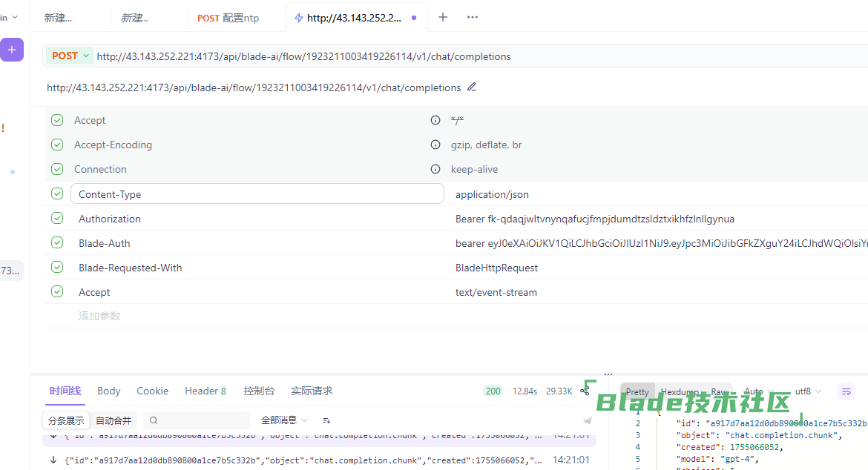Image resolution: width=868 pixels, height=470 pixels.
Task: Show info for the Accept-Encoding header
Action: (435, 145)
